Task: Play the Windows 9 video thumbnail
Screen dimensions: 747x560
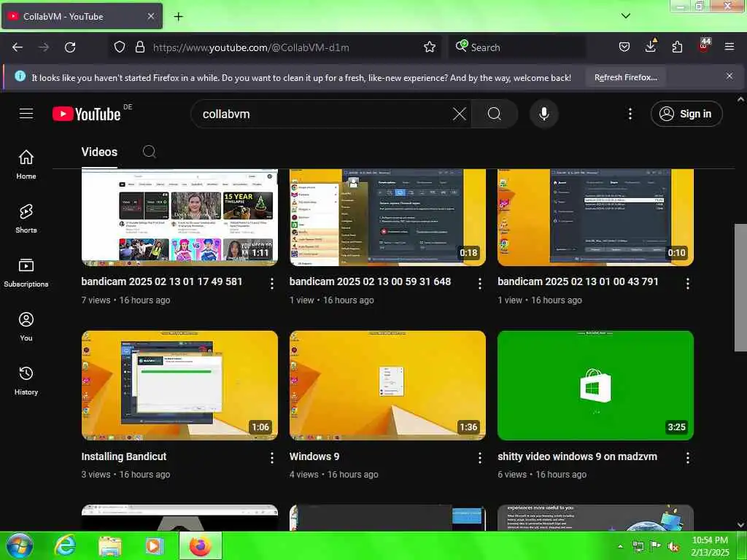Action: (387, 385)
